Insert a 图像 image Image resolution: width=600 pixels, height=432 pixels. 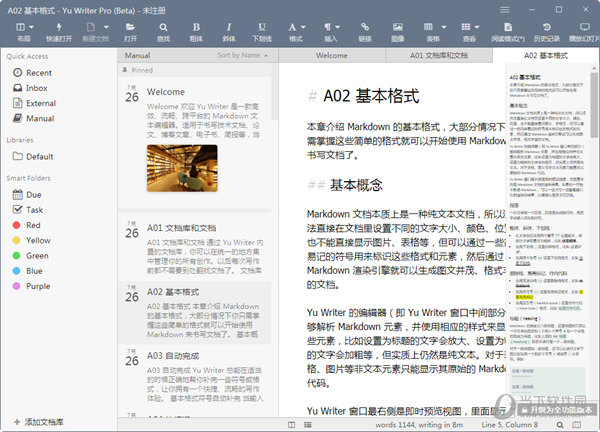398,27
